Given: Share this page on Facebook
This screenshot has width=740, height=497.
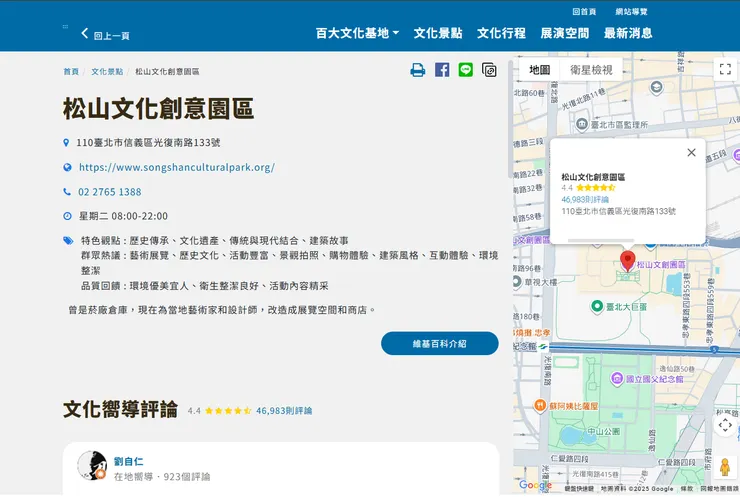Looking at the screenshot, I should coord(442,70).
